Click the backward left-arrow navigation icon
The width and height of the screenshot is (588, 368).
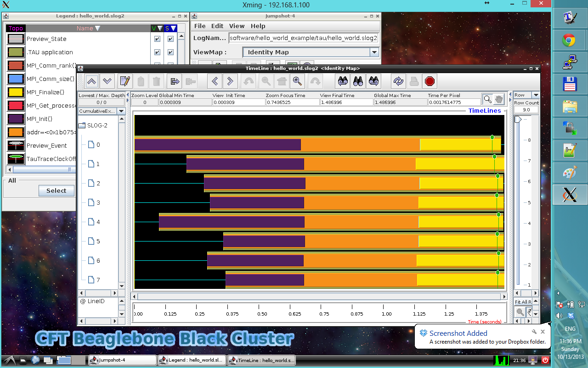click(x=215, y=81)
